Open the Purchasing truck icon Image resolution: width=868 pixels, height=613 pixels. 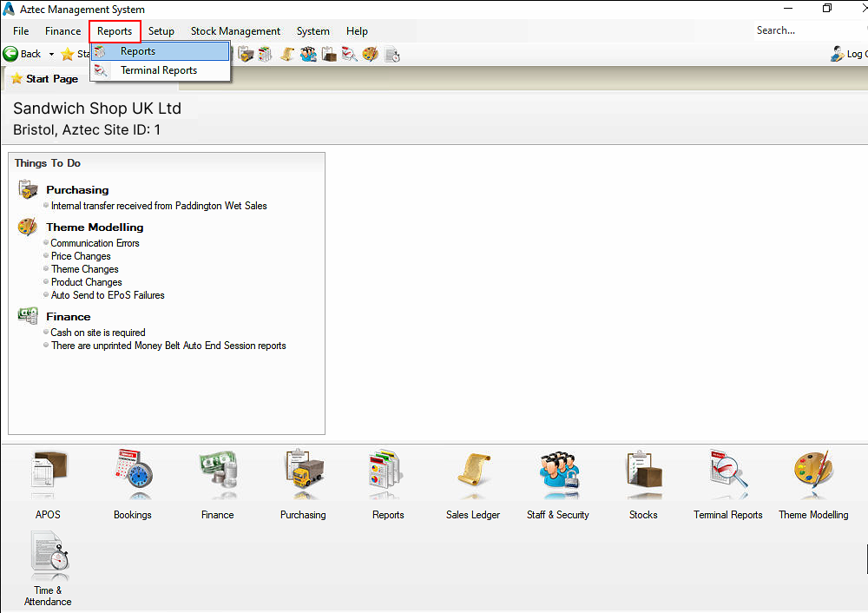click(x=303, y=475)
